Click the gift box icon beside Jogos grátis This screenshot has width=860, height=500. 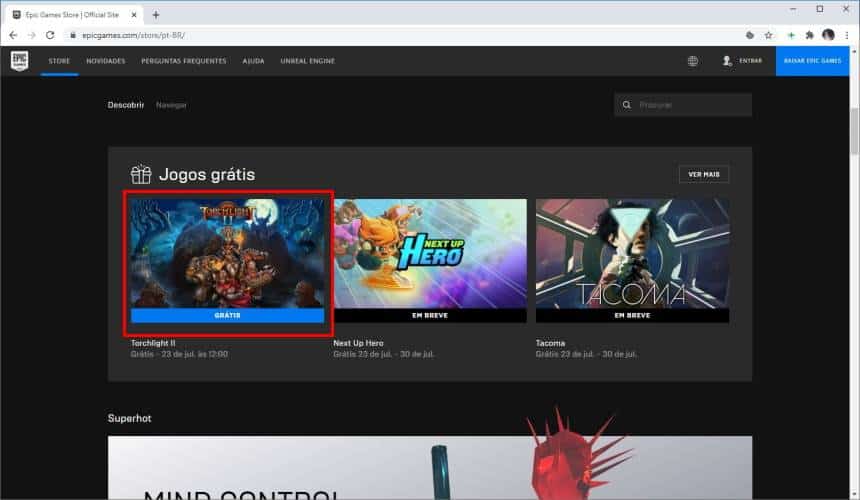click(141, 174)
